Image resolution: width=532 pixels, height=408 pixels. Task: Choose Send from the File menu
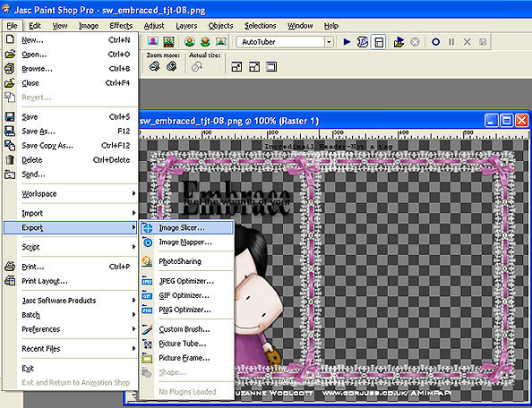tap(71, 174)
